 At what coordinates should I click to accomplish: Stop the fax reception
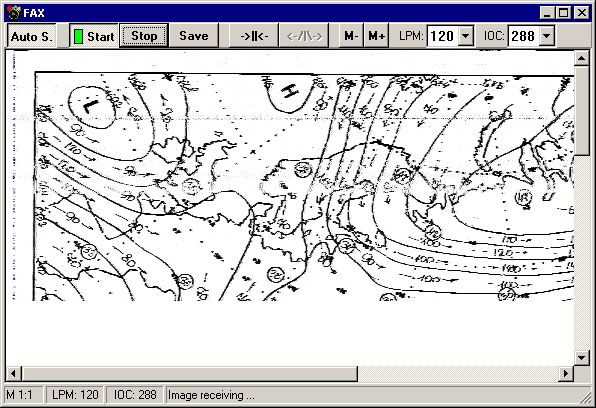[x=144, y=36]
